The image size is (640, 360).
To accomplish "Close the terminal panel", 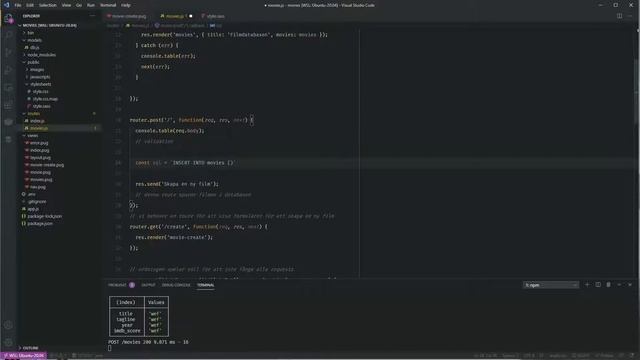I will coord(630,284).
